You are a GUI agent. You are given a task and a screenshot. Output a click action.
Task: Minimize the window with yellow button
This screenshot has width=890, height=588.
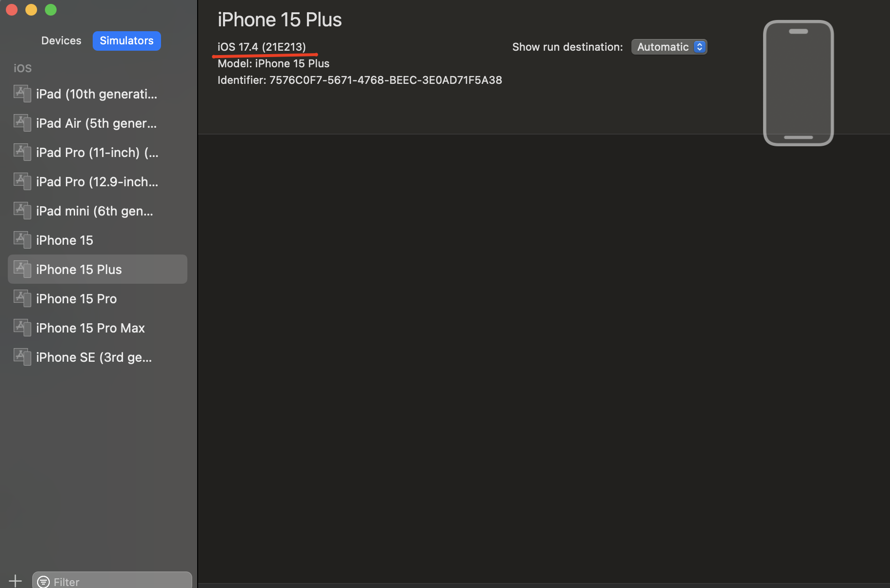pyautogui.click(x=31, y=9)
